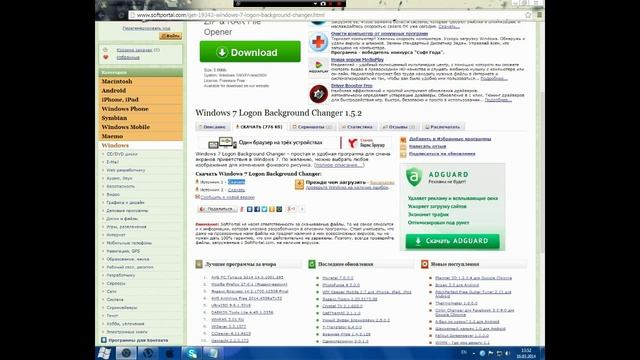Click the Лучшие программы за вчера header icon
Viewport: 640px width, 360px height.
(x=199, y=264)
